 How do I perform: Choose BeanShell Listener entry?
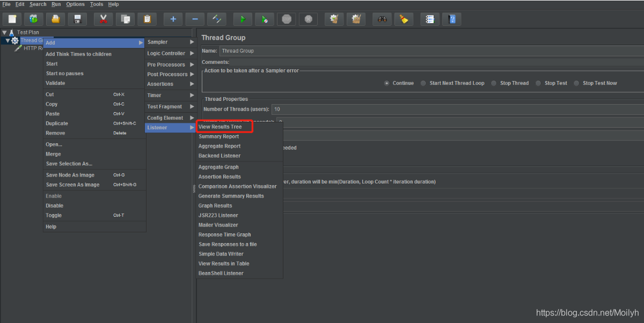point(239,273)
